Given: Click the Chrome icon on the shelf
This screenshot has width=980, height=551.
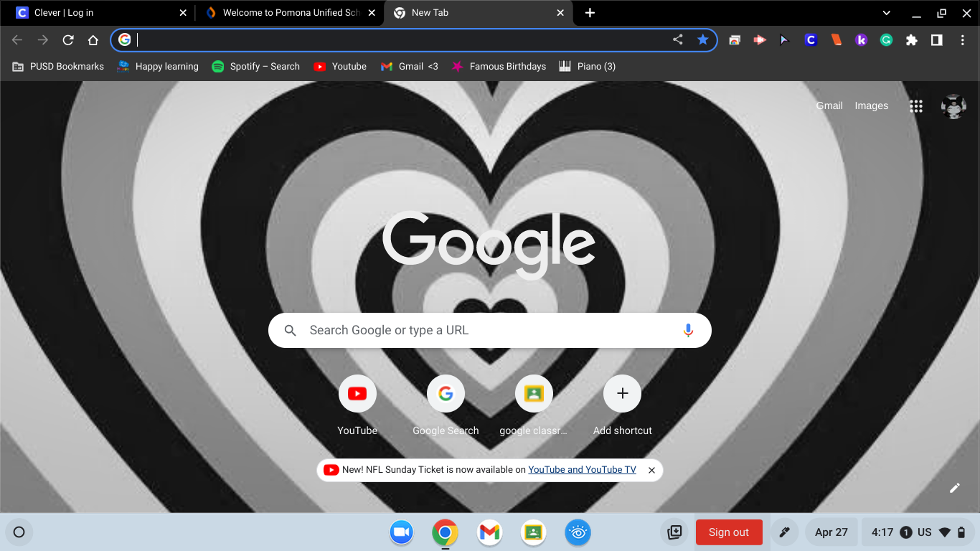Looking at the screenshot, I should (446, 532).
